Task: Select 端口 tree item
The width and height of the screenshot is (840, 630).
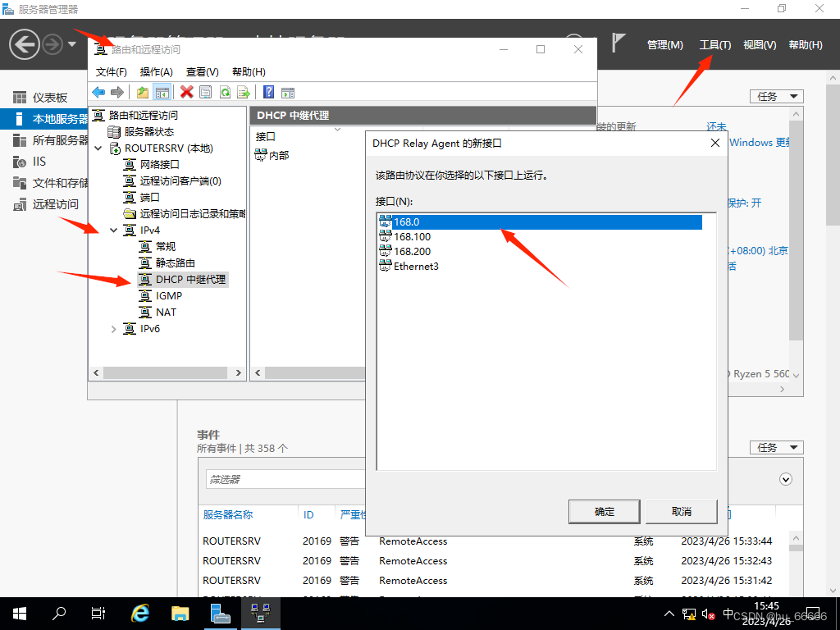Action: 149,198
